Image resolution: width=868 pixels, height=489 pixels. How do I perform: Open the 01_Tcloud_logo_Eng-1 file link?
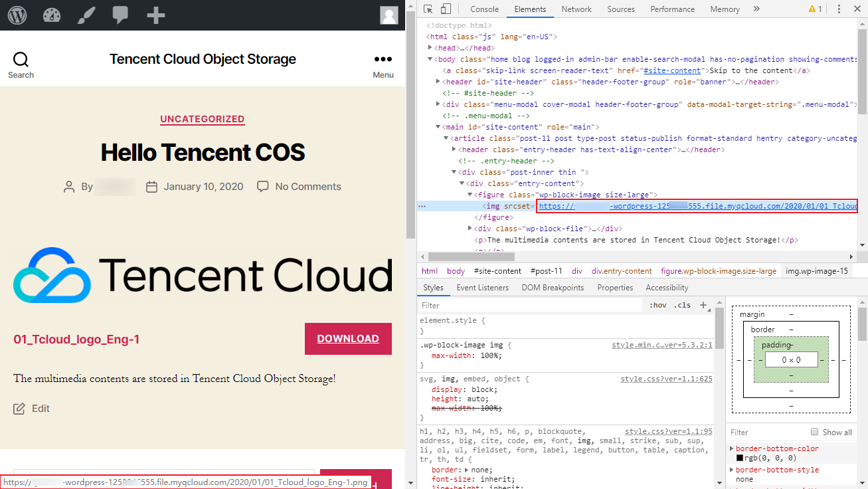coord(76,340)
